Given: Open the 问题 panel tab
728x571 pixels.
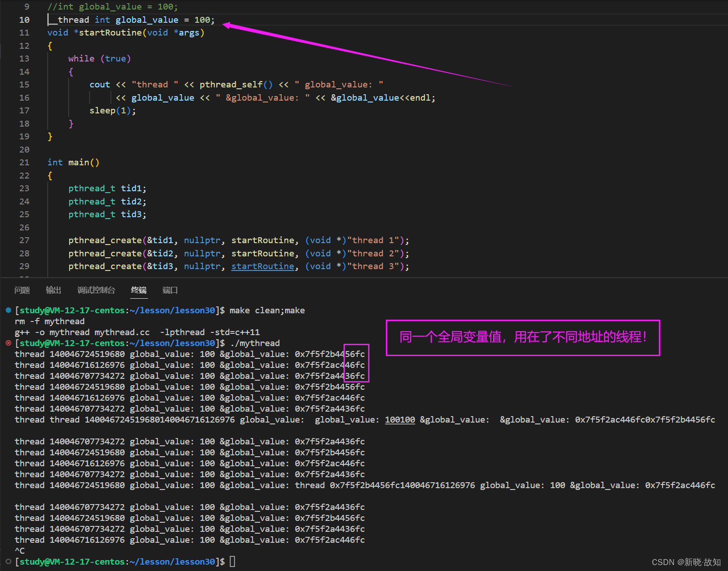Looking at the screenshot, I should [x=22, y=290].
